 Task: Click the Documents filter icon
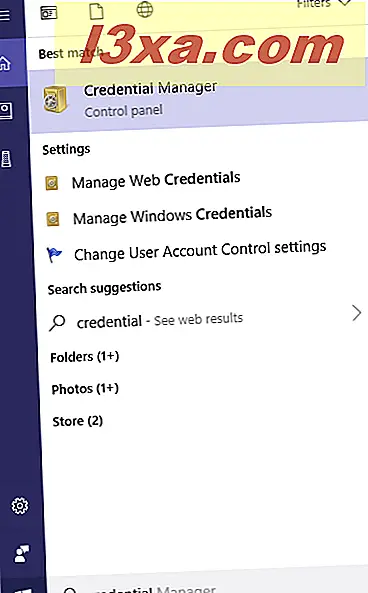96,11
